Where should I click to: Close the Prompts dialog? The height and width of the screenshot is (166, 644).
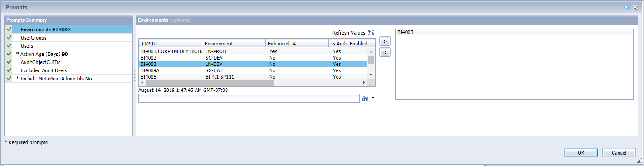(635, 7)
